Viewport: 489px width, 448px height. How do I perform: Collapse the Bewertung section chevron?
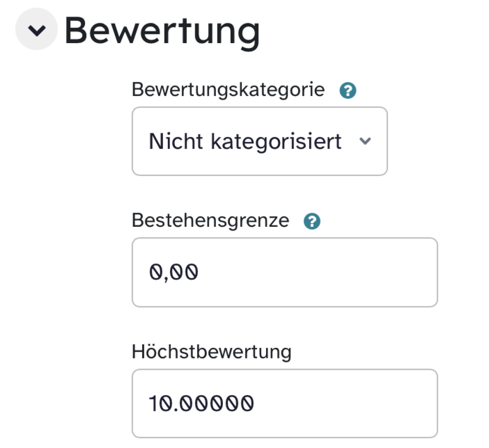tap(37, 29)
